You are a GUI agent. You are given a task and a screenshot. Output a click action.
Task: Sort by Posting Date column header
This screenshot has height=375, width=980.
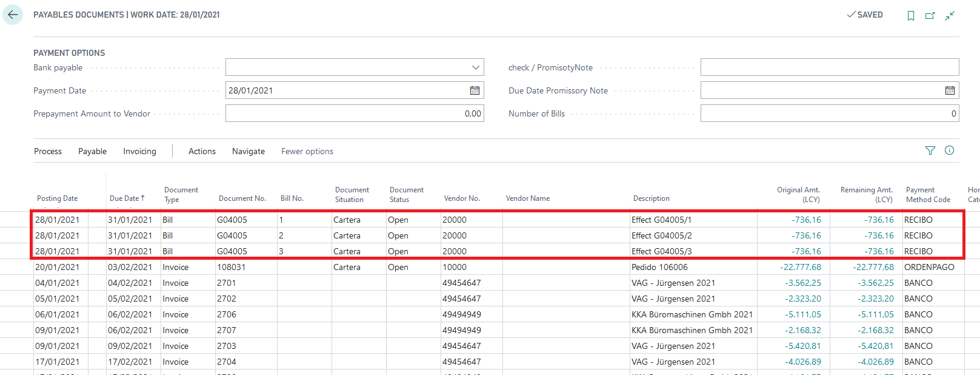[x=58, y=198]
